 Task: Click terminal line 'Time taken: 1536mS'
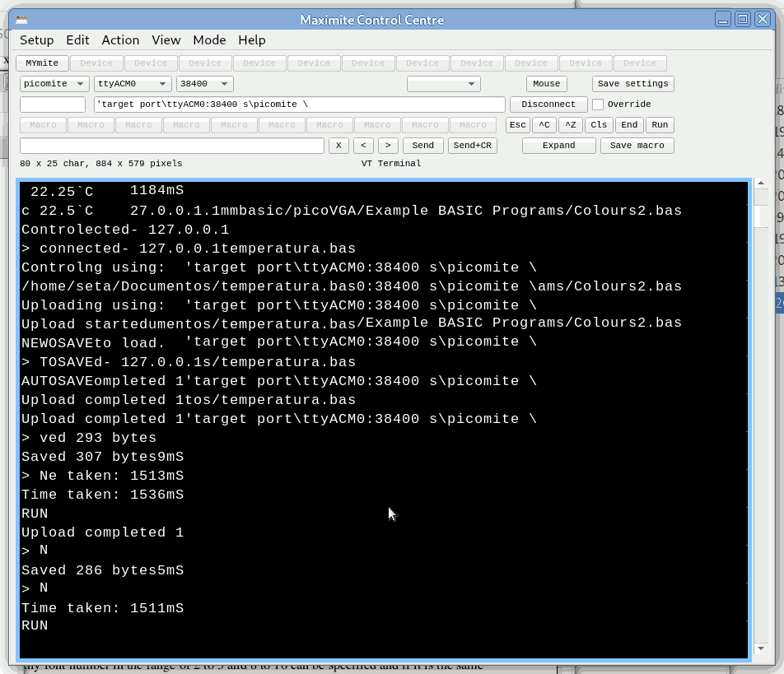[x=102, y=495]
